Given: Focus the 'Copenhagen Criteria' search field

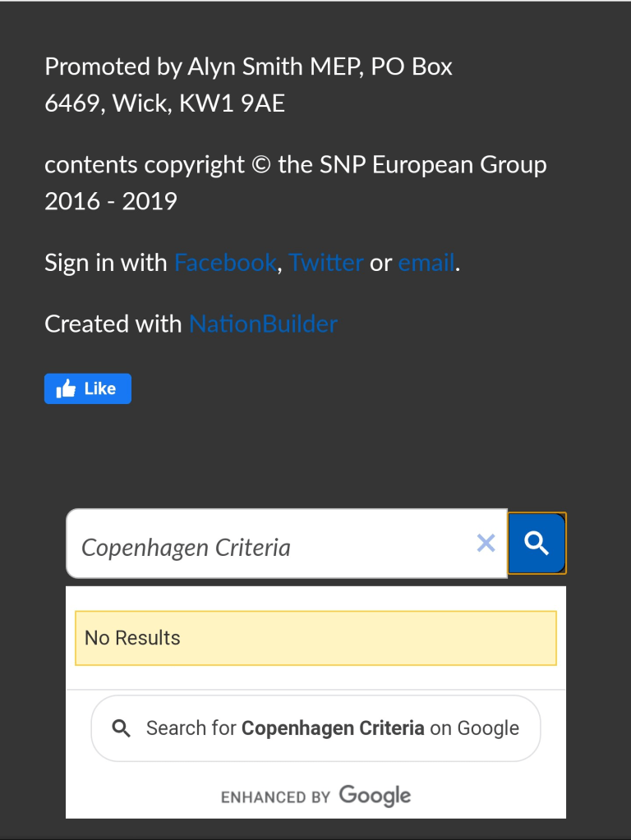Looking at the screenshot, I should point(271,547).
